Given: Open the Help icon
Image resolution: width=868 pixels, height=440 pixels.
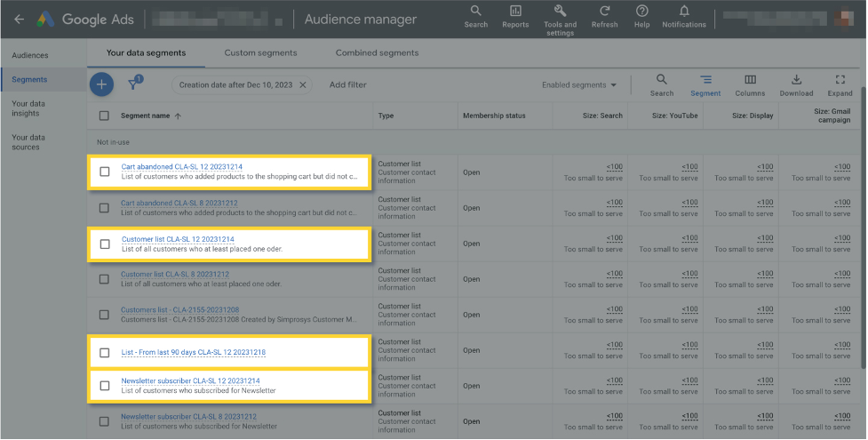Looking at the screenshot, I should [x=642, y=17].
